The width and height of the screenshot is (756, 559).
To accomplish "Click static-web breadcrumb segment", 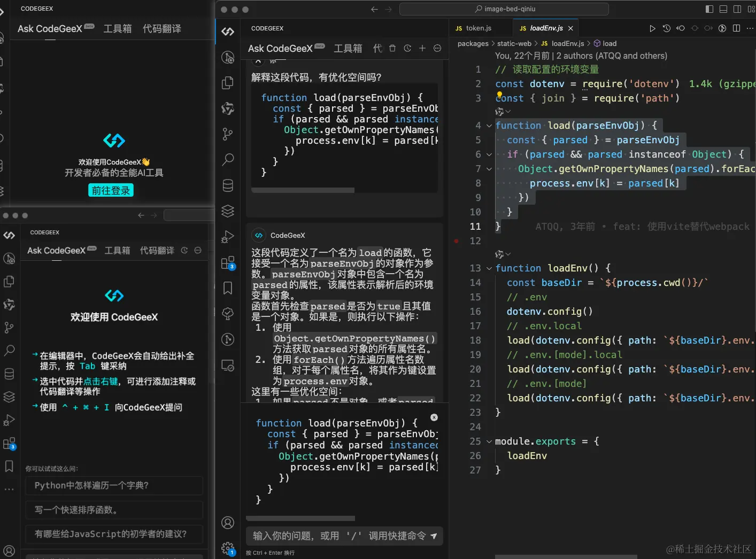I will click(x=514, y=43).
